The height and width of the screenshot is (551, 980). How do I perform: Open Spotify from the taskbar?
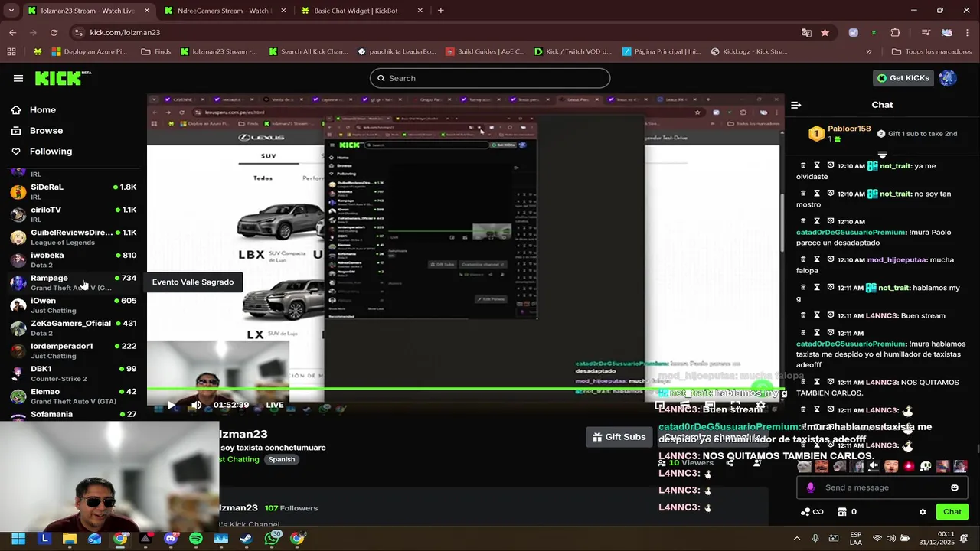coord(196,539)
